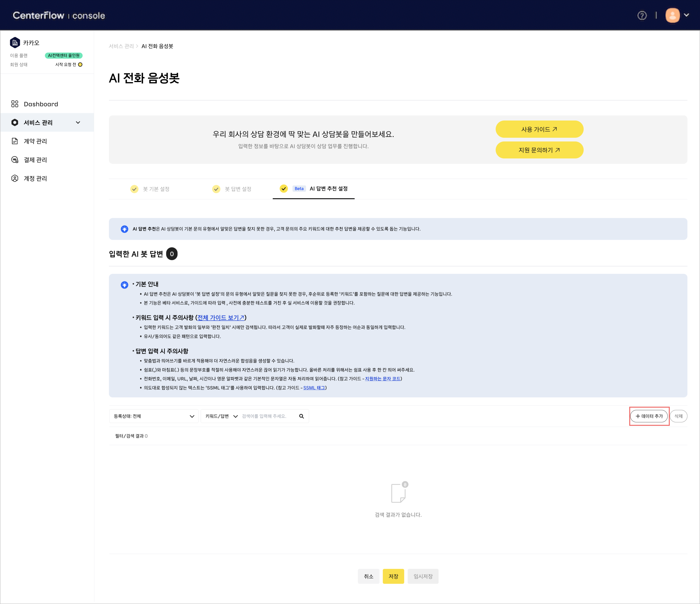Image resolution: width=700 pixels, height=604 pixels.
Task: Click the 서비스 관리 hexagon icon
Action: coord(15,122)
